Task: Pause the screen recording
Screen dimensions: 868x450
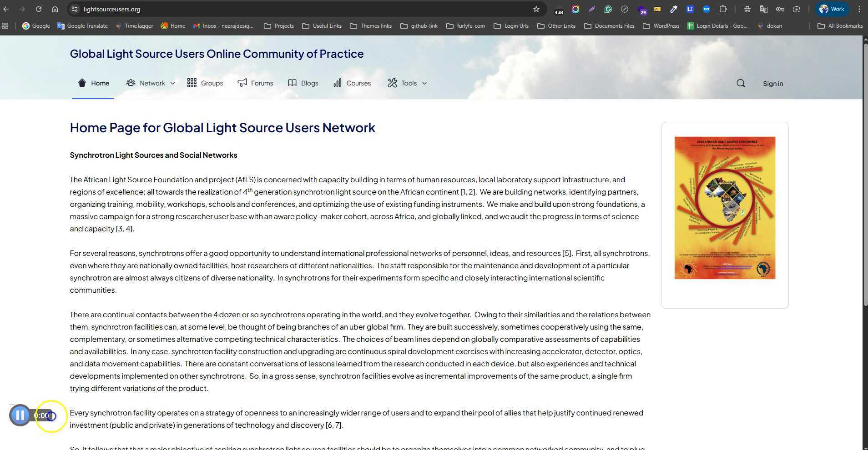Action: tap(20, 415)
